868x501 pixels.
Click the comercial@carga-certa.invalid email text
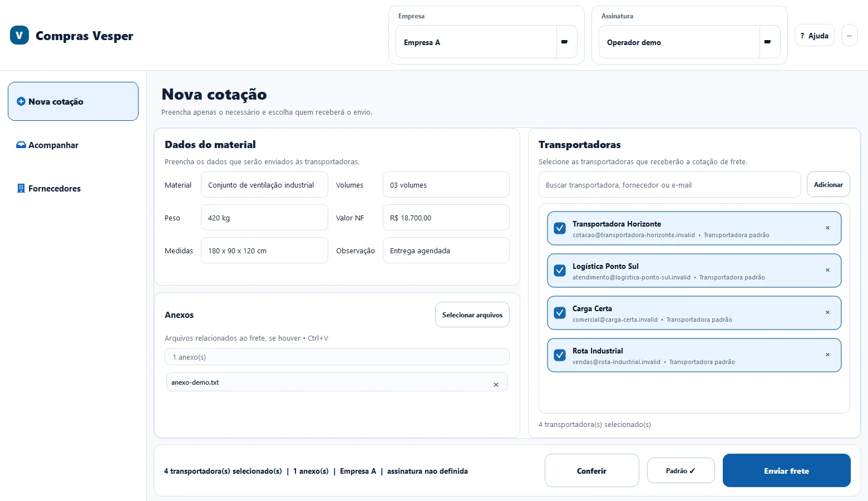tap(615, 320)
